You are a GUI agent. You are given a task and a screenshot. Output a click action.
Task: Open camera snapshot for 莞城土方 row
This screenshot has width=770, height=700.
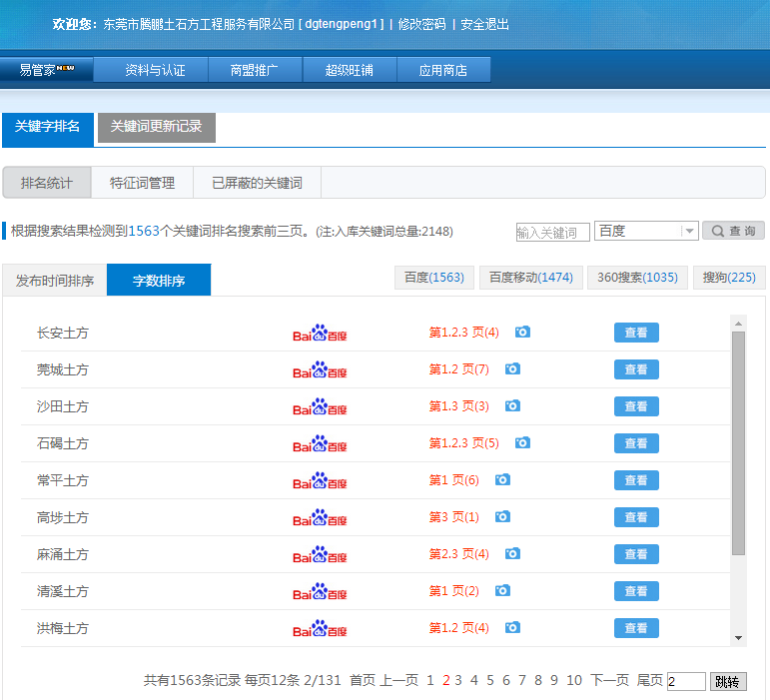[512, 368]
